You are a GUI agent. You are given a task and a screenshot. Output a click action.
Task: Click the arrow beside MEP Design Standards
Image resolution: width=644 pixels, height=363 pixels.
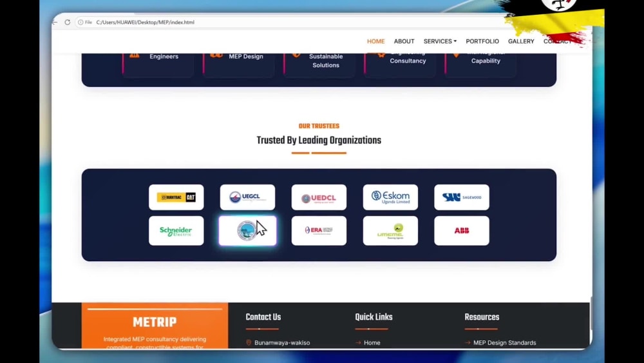[x=468, y=342]
